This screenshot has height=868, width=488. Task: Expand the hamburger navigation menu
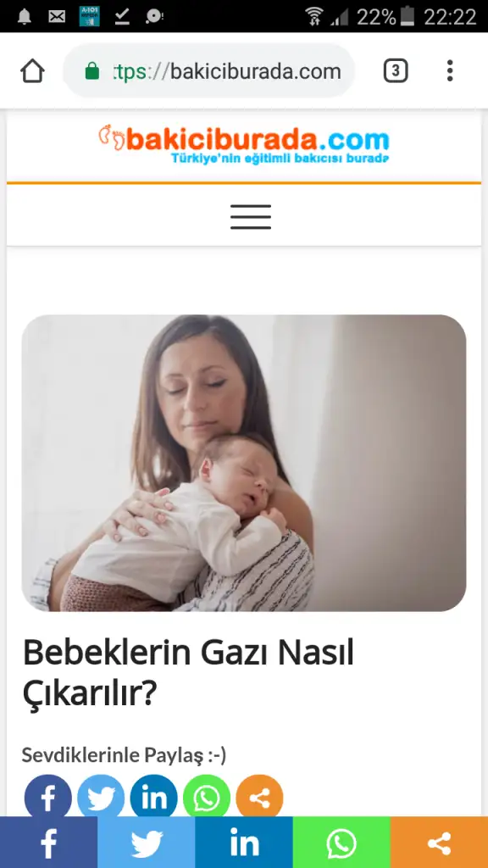click(251, 216)
